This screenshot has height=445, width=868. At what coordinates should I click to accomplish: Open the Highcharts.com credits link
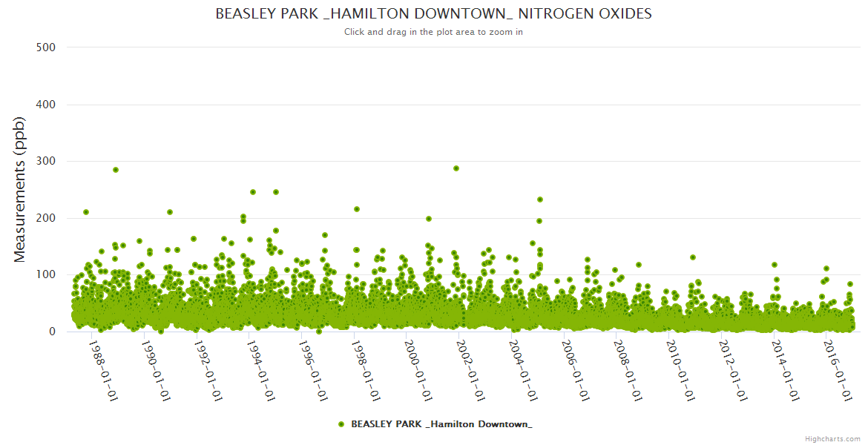tap(832, 439)
